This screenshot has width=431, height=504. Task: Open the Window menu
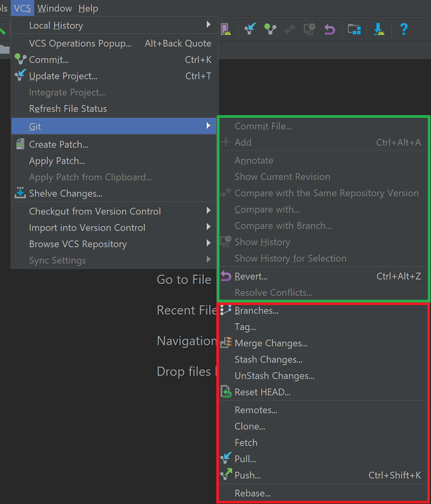point(55,8)
